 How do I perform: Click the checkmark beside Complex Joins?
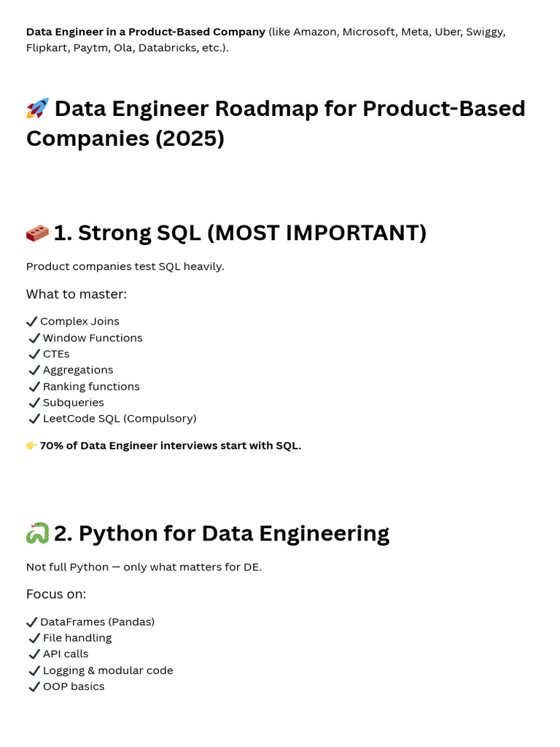(x=31, y=322)
